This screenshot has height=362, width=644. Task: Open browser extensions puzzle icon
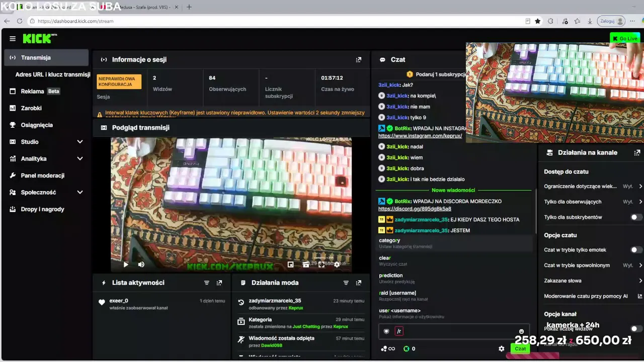click(550, 21)
